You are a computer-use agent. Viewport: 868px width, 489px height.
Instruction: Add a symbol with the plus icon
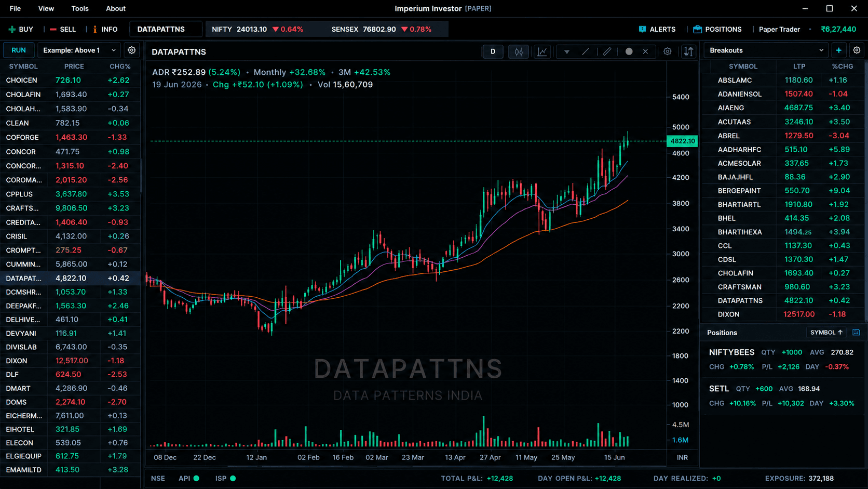click(x=838, y=50)
